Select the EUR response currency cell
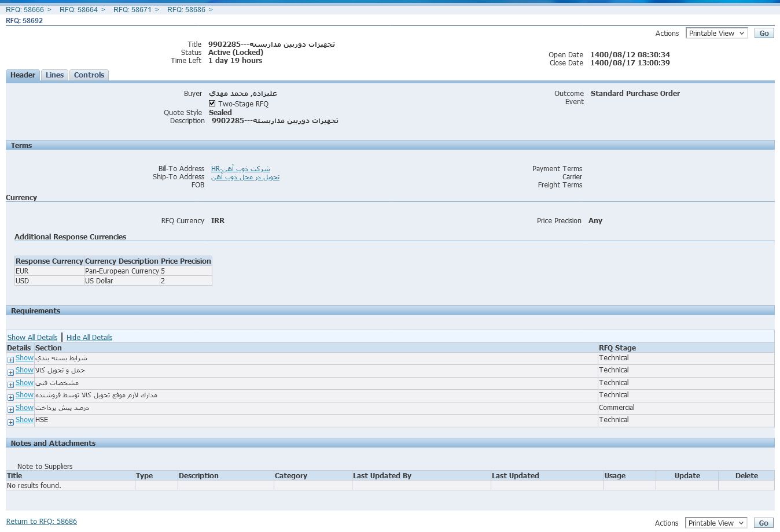 point(49,271)
